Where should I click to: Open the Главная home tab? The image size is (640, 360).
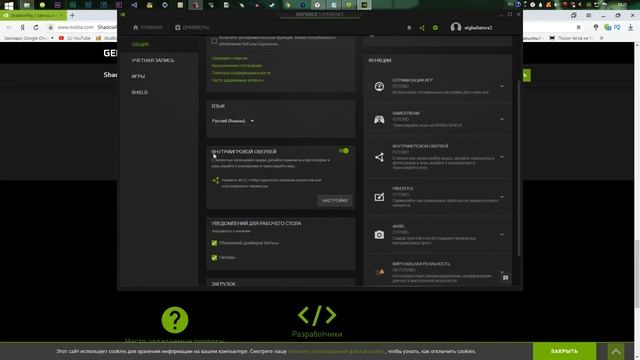(x=147, y=27)
